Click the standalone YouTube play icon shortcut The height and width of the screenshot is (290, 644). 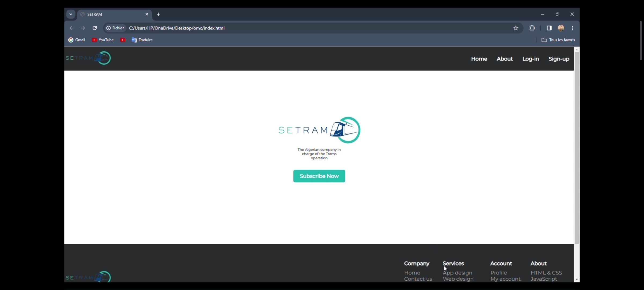pos(123,40)
